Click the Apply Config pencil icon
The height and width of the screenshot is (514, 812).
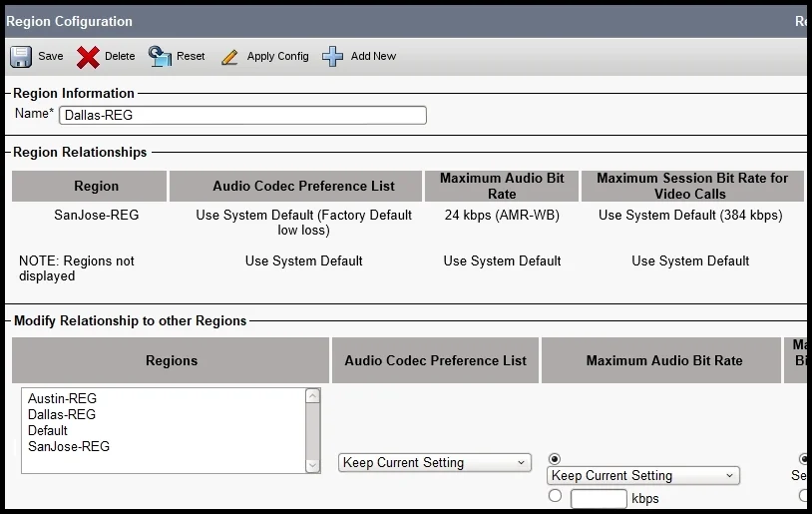(229, 57)
